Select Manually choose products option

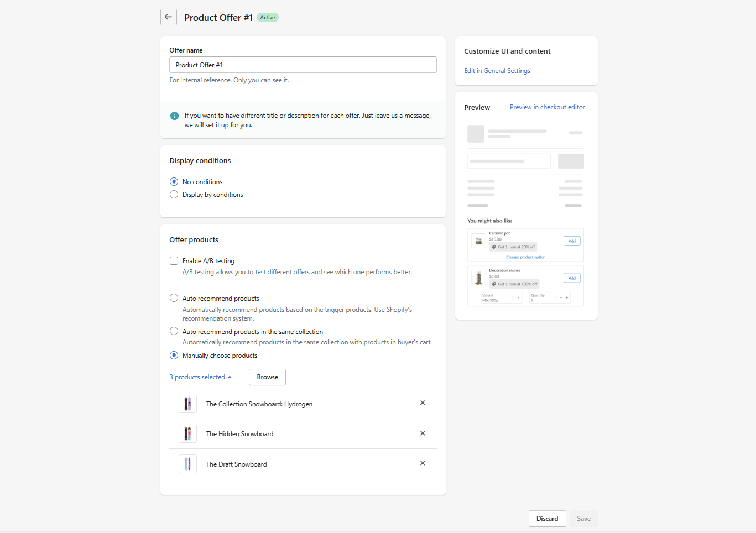click(174, 356)
